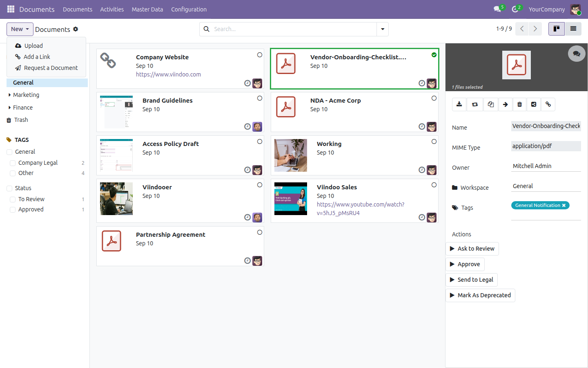Check the Company Legal tag checkbox
The image size is (588, 368).
click(x=13, y=163)
